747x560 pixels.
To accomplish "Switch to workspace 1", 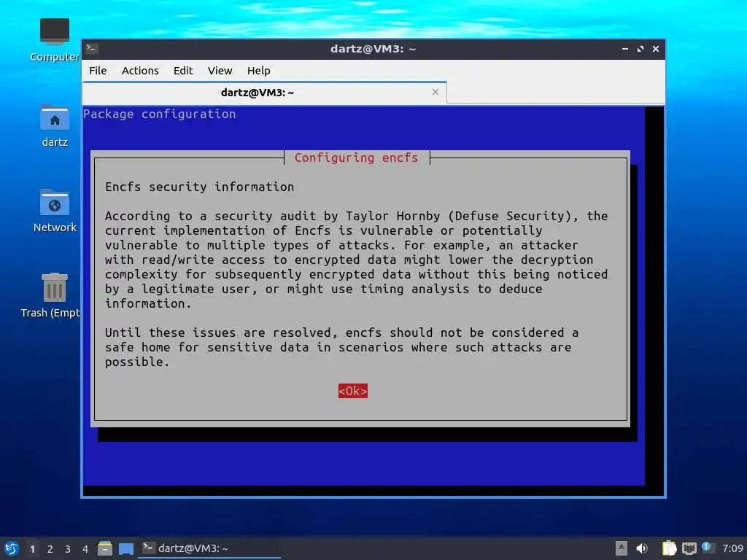I will 32,549.
